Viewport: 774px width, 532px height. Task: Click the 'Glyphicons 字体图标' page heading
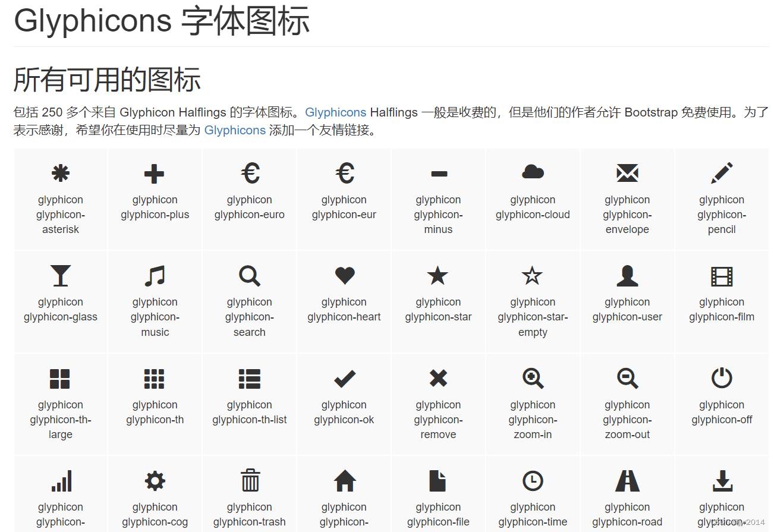click(x=162, y=20)
